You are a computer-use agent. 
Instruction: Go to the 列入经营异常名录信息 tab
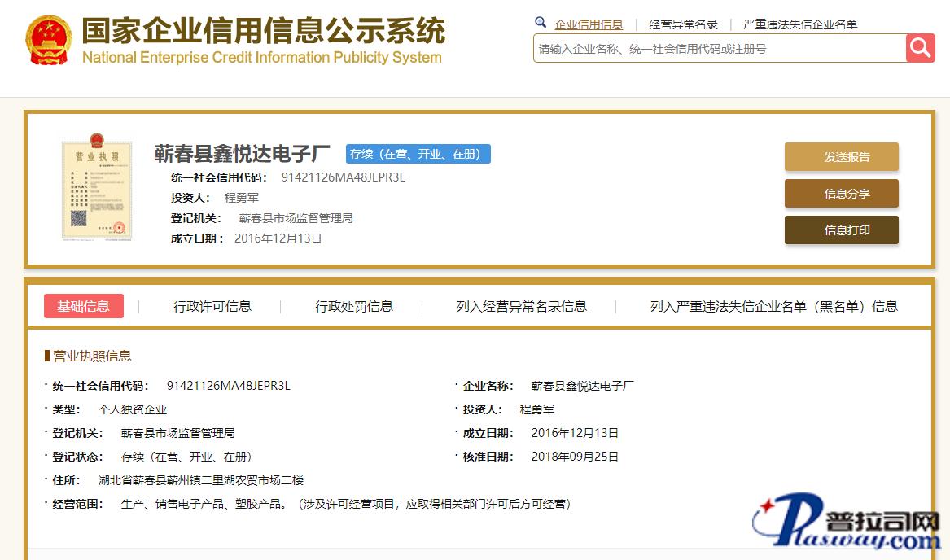(521, 306)
